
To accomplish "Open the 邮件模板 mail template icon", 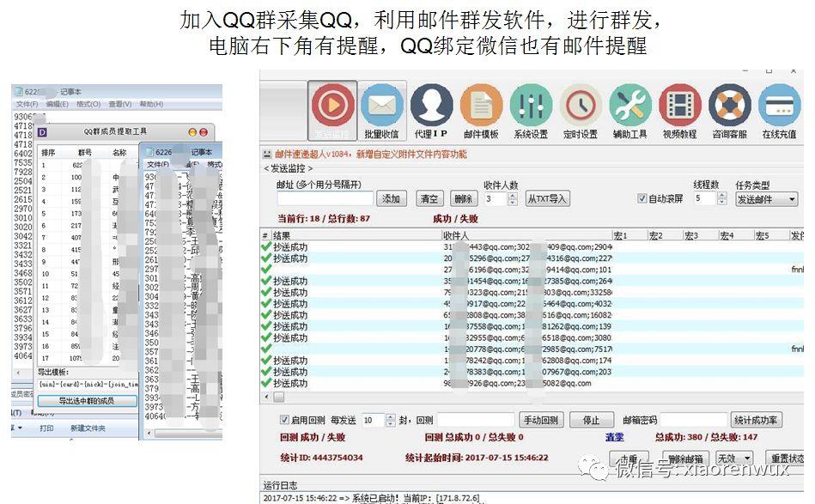I will [x=481, y=106].
